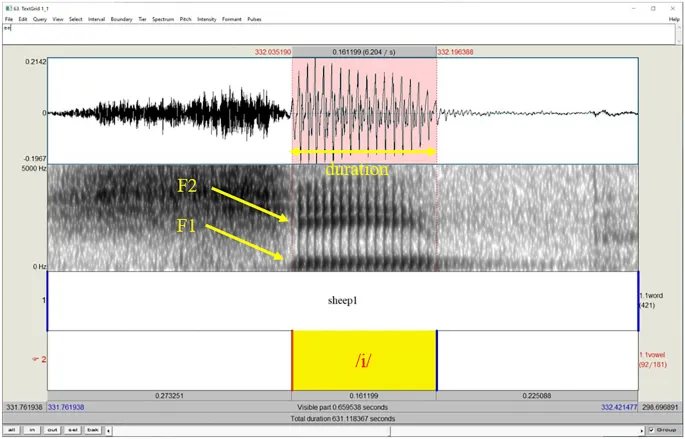Open the File menu
Viewport: 685px width, 439px height.
click(x=7, y=19)
